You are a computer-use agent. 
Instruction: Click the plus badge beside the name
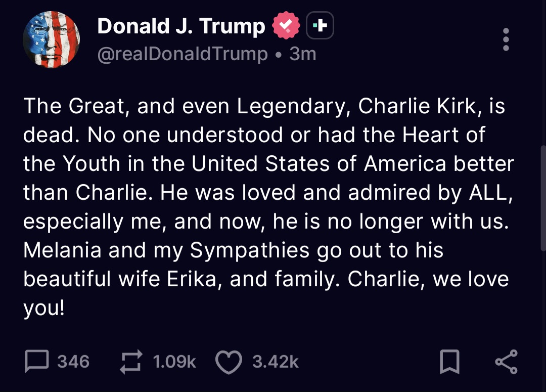point(320,25)
